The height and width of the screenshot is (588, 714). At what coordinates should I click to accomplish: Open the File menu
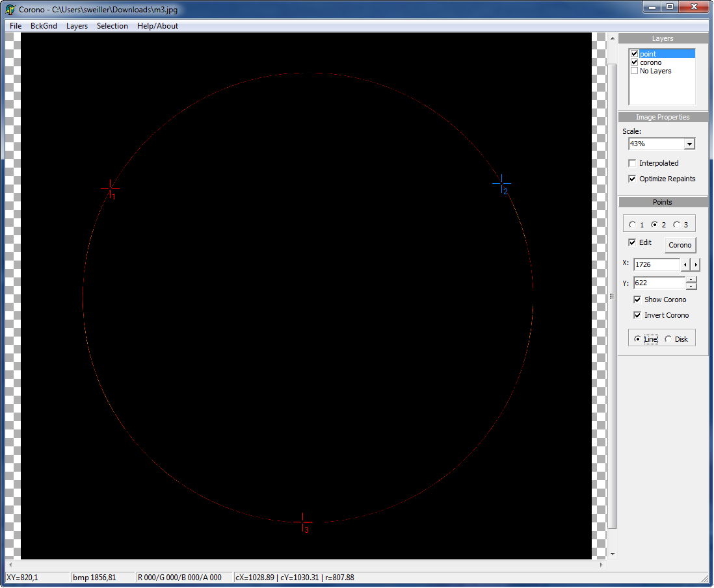pyautogui.click(x=16, y=26)
